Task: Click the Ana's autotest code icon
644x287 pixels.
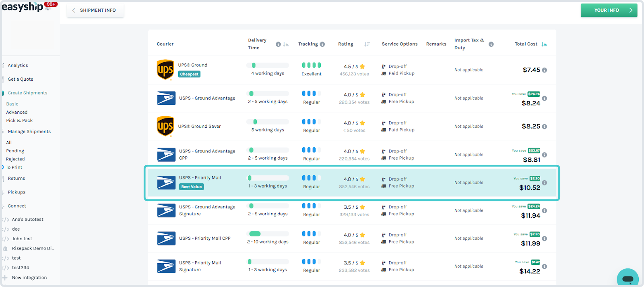Action: pyautogui.click(x=5, y=220)
